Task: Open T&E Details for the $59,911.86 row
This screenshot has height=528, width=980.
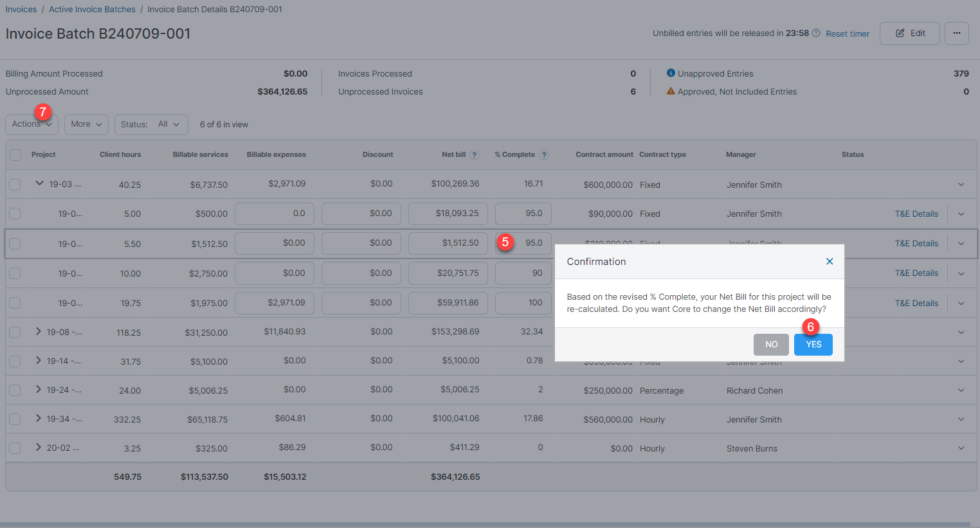Action: 916,304
